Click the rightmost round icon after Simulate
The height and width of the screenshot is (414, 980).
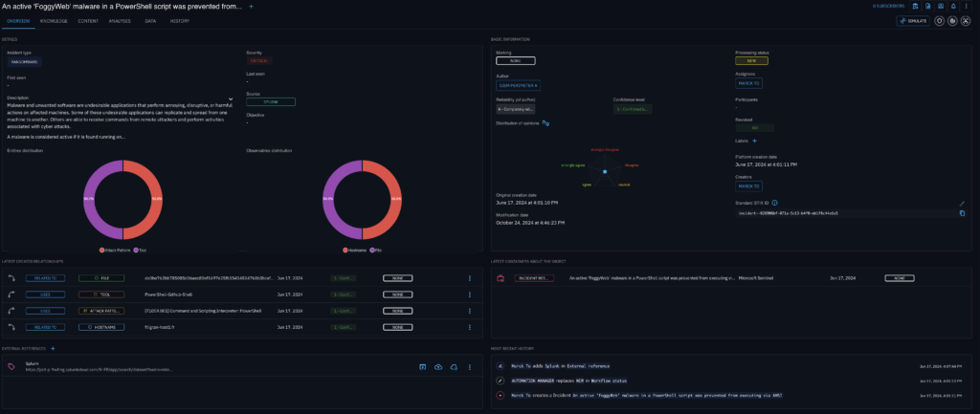point(967,21)
